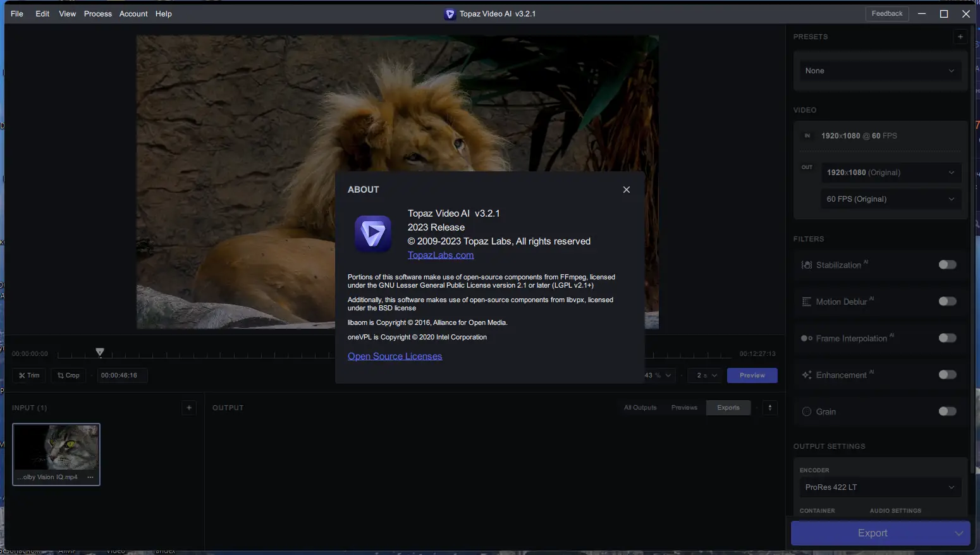The width and height of the screenshot is (980, 555).
Task: Click the Frame Interpolation filter icon
Action: pos(807,338)
